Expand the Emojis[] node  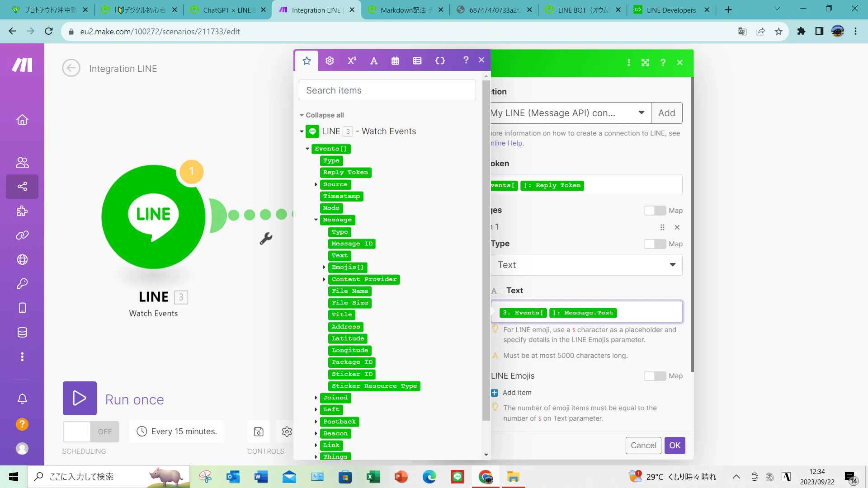pyautogui.click(x=324, y=267)
